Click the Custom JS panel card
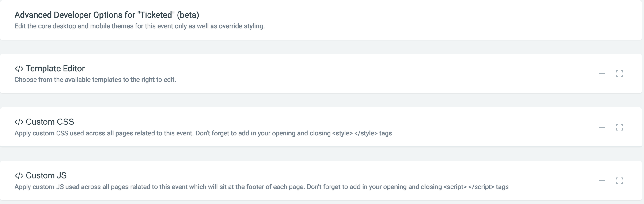The width and height of the screenshot is (644, 204). 321,181
